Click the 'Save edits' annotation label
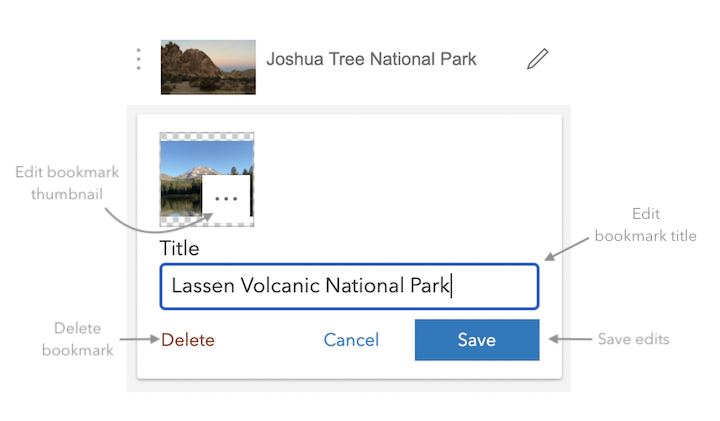Viewport: 720px width, 421px height. click(x=633, y=339)
